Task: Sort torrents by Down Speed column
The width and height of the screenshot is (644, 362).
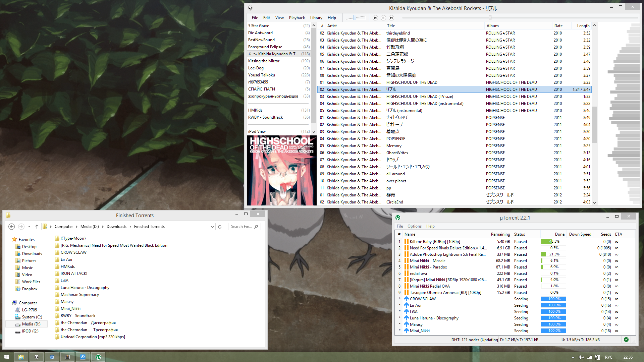Action: pos(580,234)
